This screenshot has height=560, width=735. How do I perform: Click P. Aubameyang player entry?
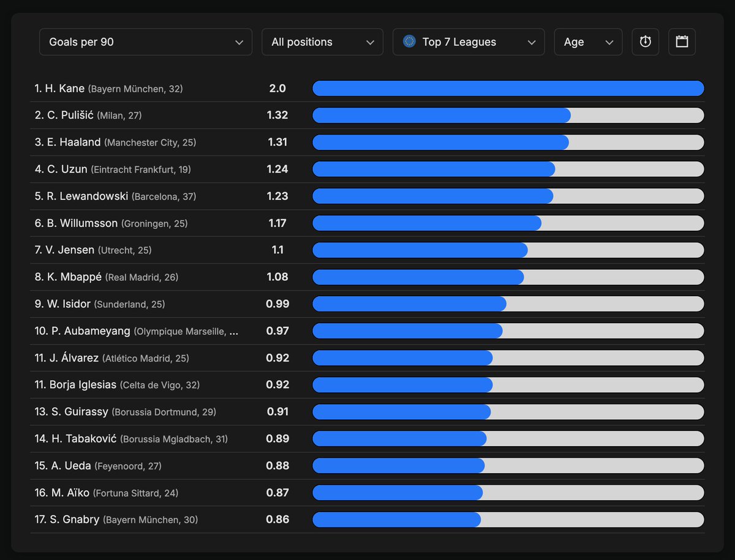click(x=137, y=331)
